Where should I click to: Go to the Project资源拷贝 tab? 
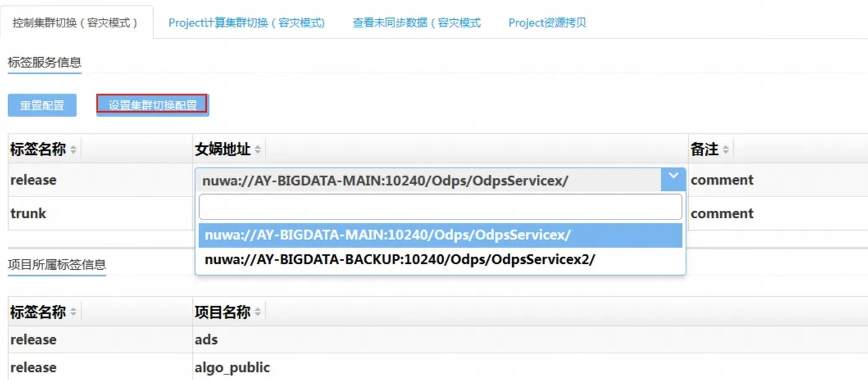coord(547,23)
